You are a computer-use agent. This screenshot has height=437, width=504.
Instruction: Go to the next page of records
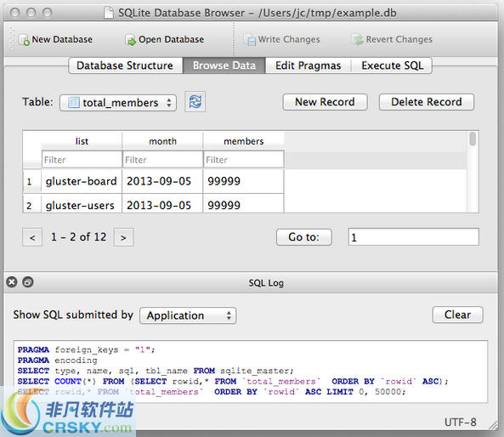pos(123,237)
